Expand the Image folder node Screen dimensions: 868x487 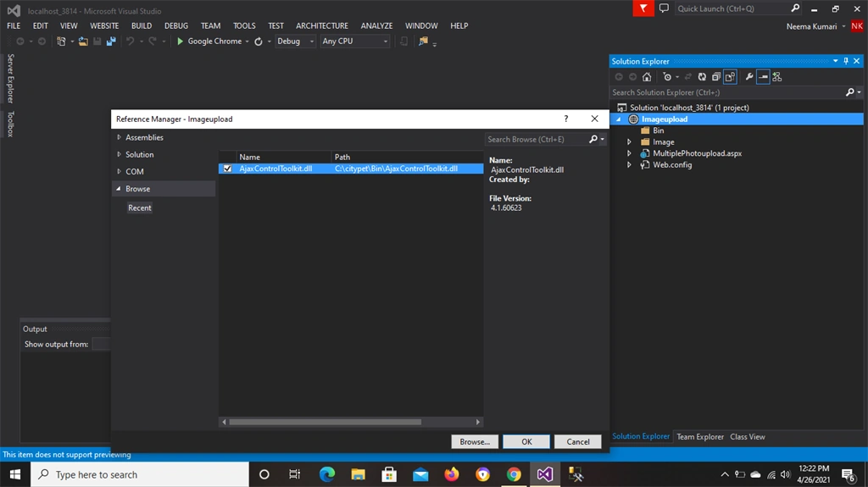[x=629, y=141]
